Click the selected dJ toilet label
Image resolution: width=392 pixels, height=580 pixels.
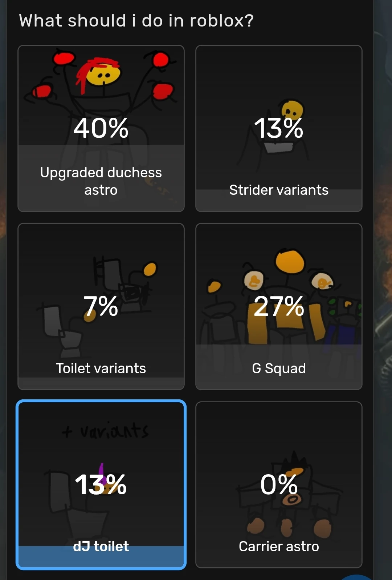click(101, 547)
